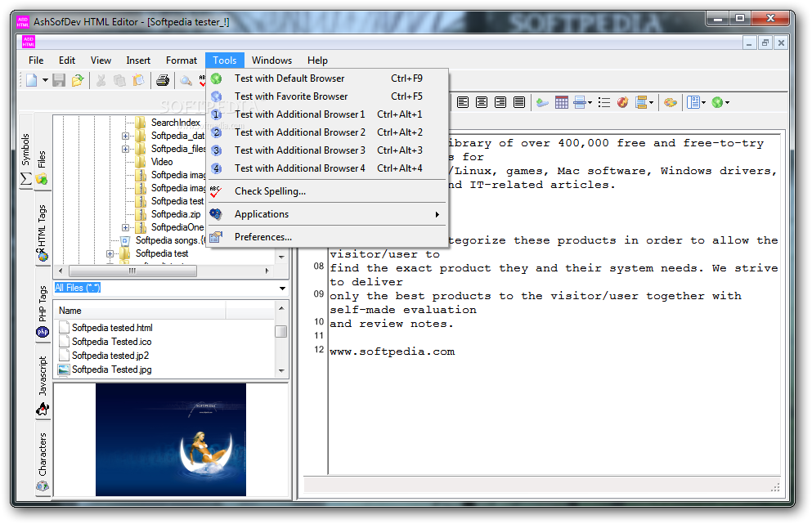Screen dimensions: 812x524
Task: Open the page layout dropdown arrow
Action: [x=704, y=102]
